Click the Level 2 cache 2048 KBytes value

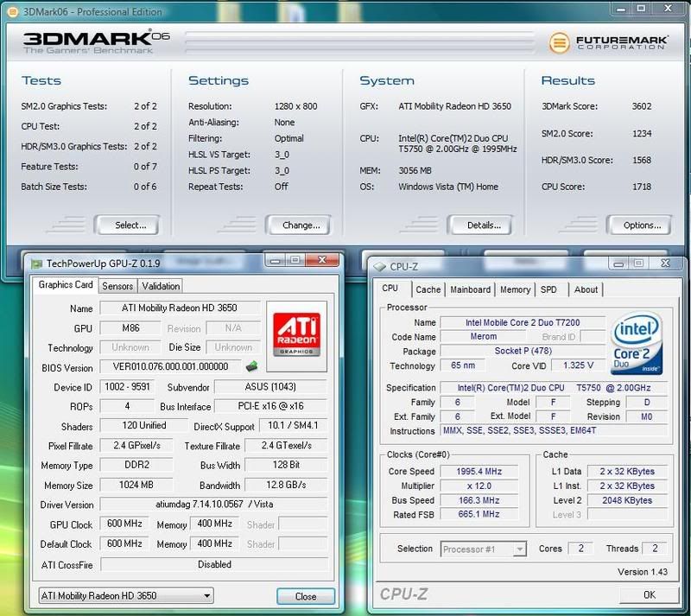[x=627, y=500]
